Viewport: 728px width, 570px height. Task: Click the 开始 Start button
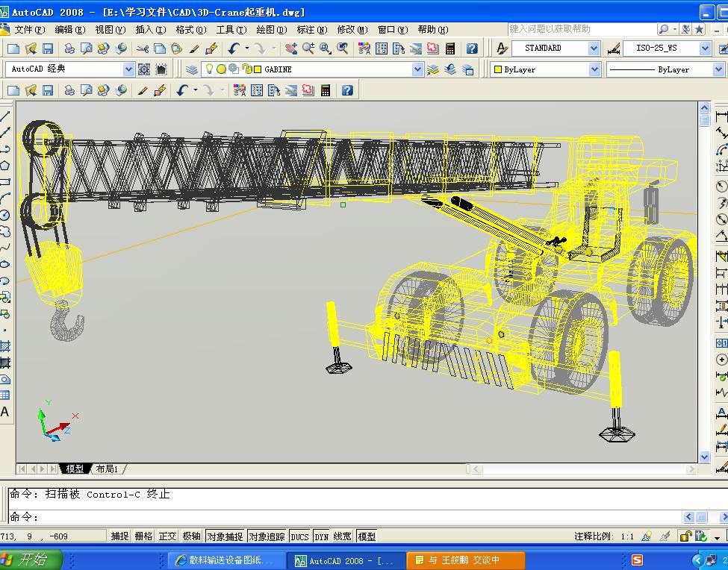coord(30,560)
